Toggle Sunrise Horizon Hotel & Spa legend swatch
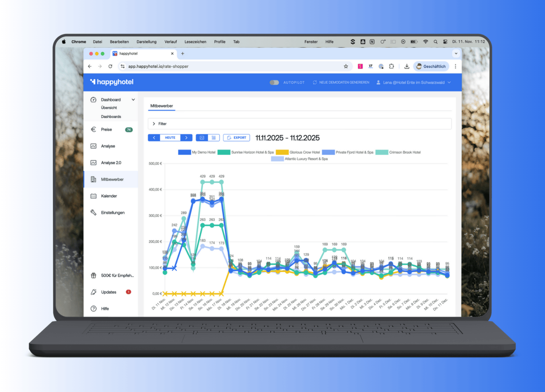Viewport: 545px width, 392px height. point(224,152)
